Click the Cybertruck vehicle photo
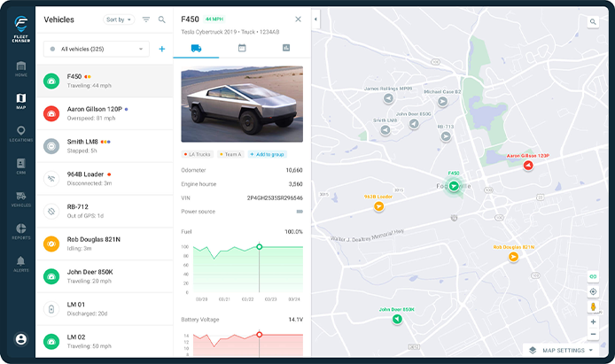 click(242, 106)
